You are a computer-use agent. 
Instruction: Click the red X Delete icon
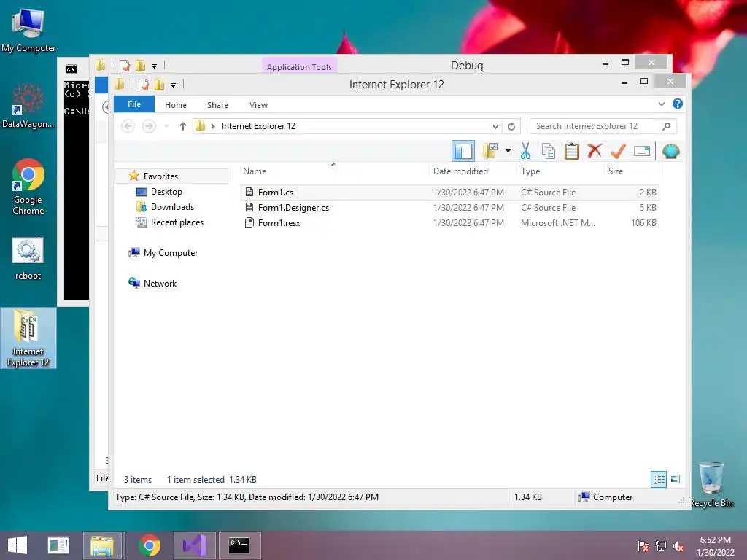pos(595,151)
